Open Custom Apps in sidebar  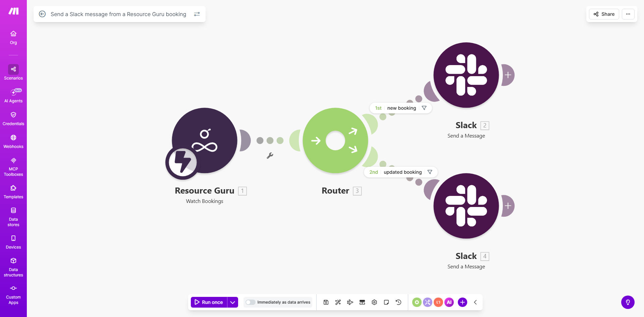[x=13, y=295]
